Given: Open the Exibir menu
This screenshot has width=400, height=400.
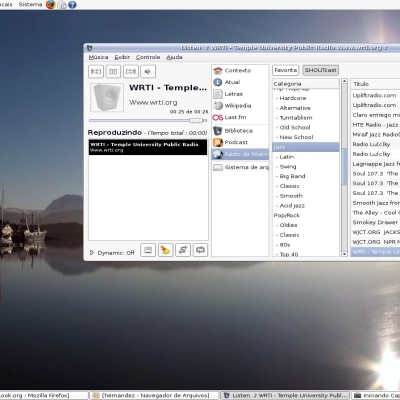Looking at the screenshot, I should pyautogui.click(x=122, y=57).
